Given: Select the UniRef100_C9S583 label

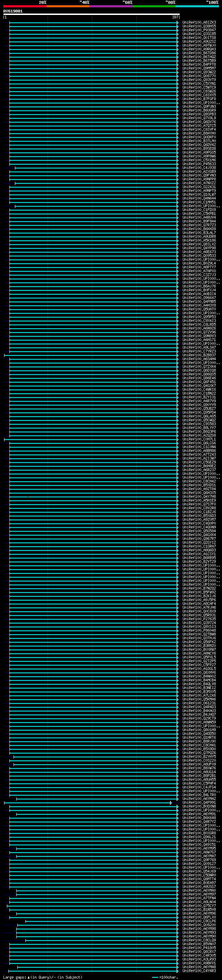Looking at the screenshot, I should (199, 424).
